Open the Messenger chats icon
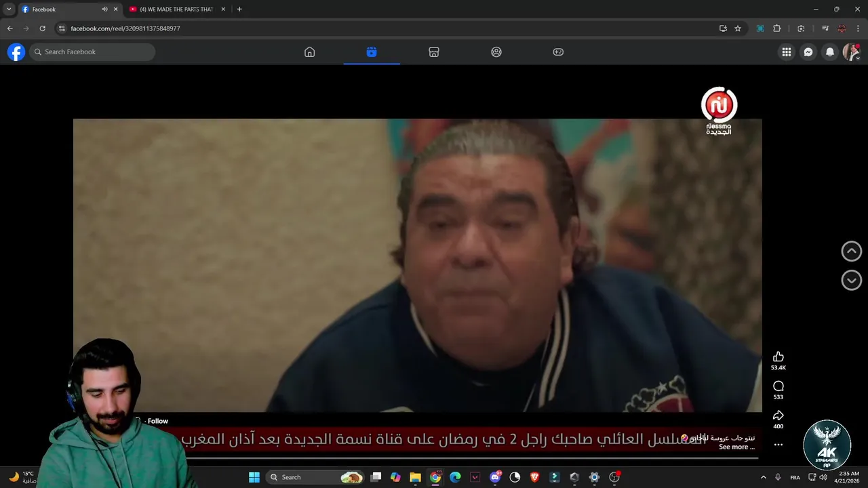This screenshot has width=868, height=488. click(808, 52)
